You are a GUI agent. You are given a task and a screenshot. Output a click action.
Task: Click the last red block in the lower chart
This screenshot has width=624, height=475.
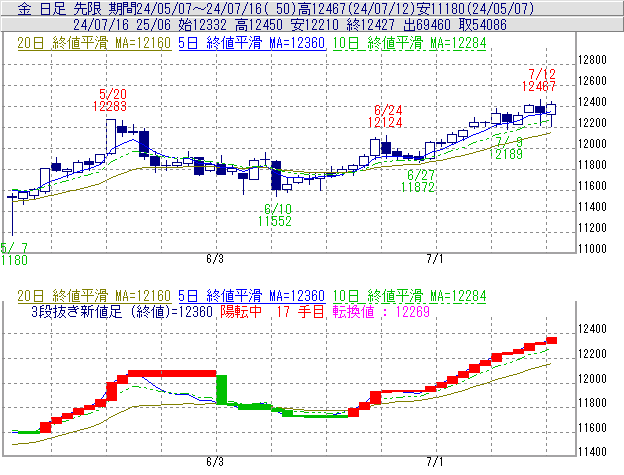[551, 340]
